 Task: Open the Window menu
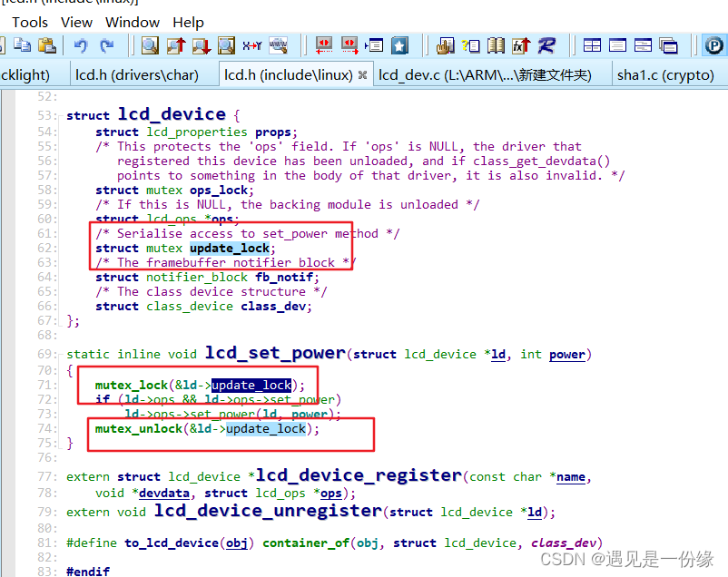(132, 22)
